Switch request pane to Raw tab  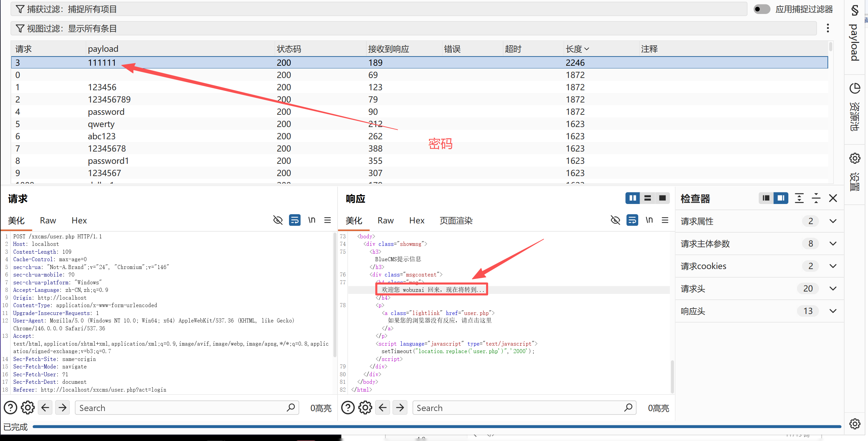(x=48, y=221)
